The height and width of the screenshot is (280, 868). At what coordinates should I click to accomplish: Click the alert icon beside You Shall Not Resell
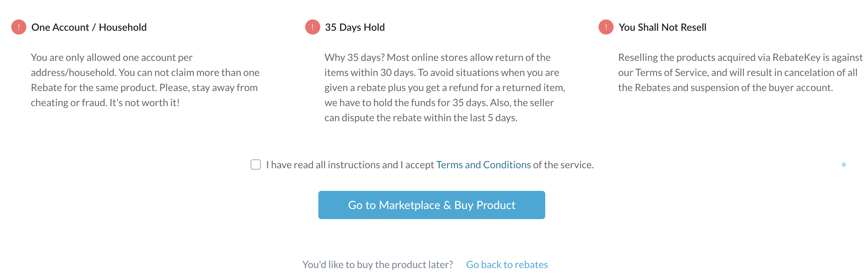(x=605, y=28)
